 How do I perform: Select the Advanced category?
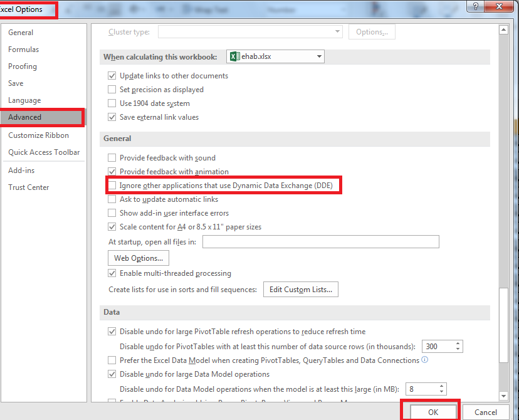42,117
